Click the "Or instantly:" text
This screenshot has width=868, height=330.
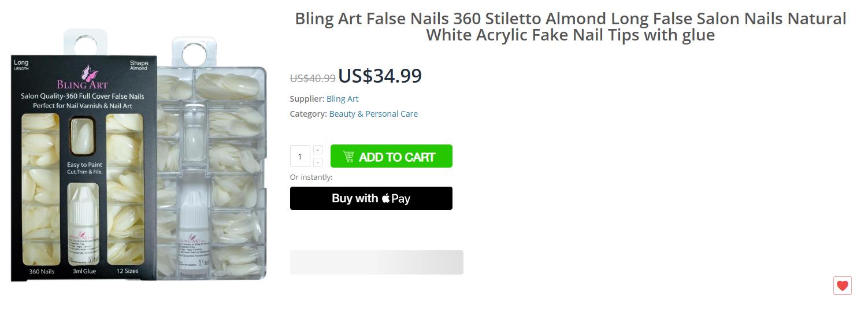[311, 177]
